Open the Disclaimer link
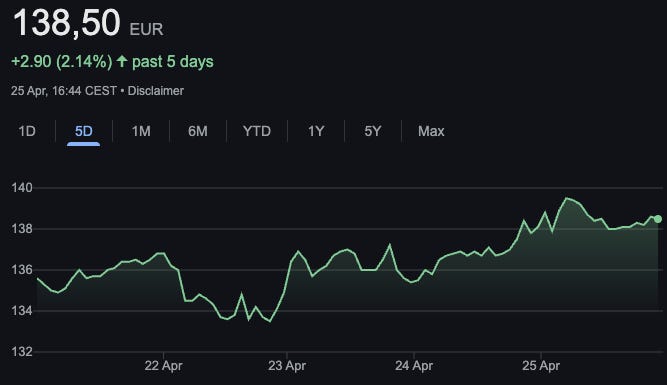Image resolution: width=667 pixels, height=385 pixels. 156,91
